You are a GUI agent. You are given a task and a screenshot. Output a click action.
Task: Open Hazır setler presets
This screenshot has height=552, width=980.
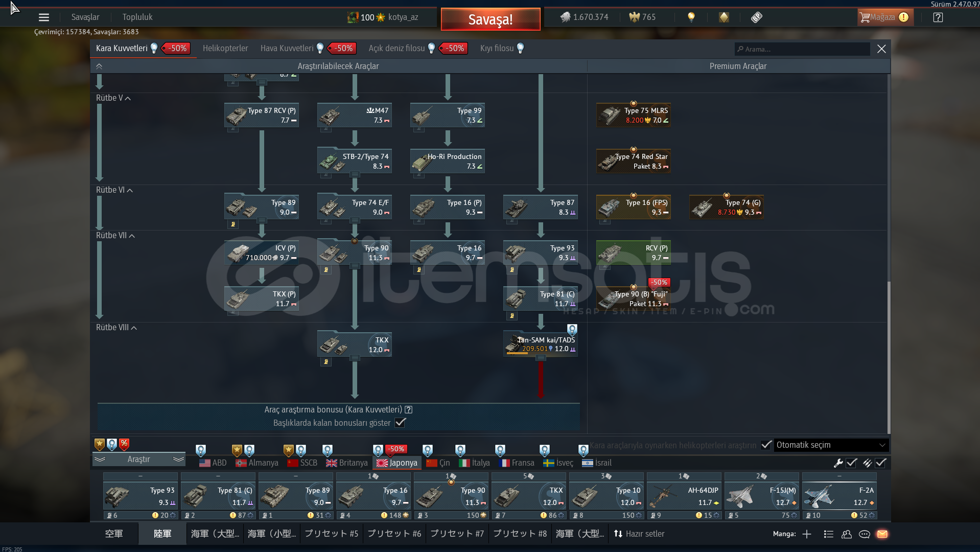639,534
